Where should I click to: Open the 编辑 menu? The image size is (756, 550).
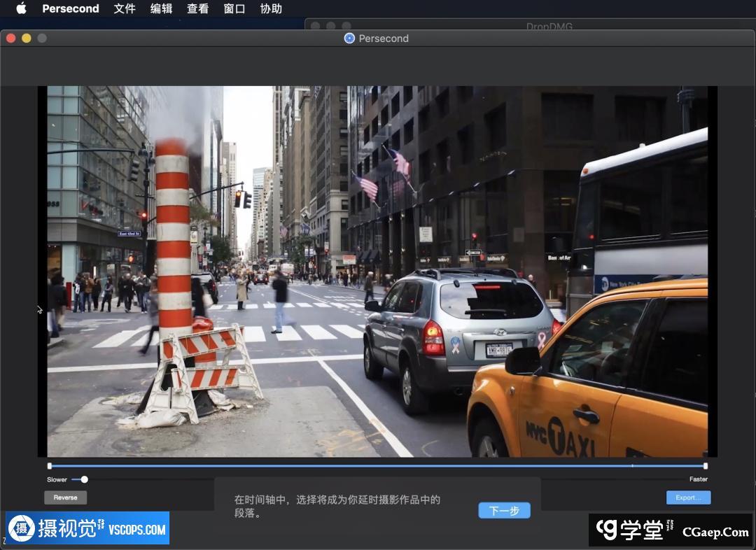(161, 8)
